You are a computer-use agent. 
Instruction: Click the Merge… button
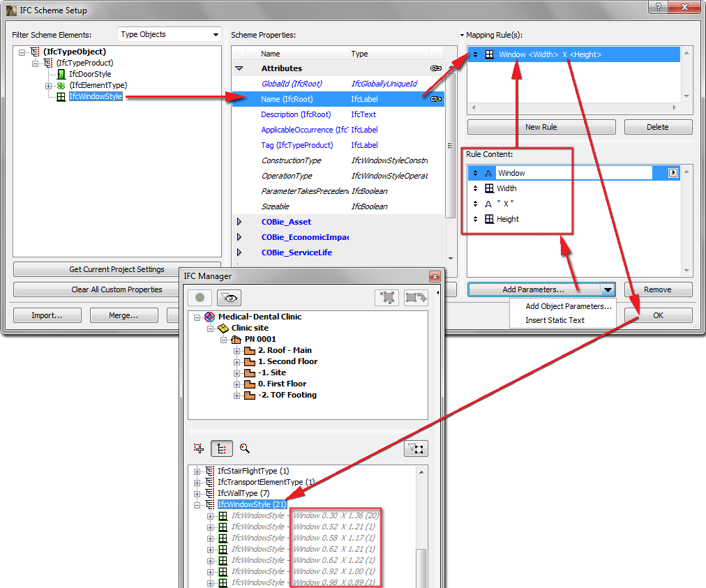pyautogui.click(x=123, y=315)
